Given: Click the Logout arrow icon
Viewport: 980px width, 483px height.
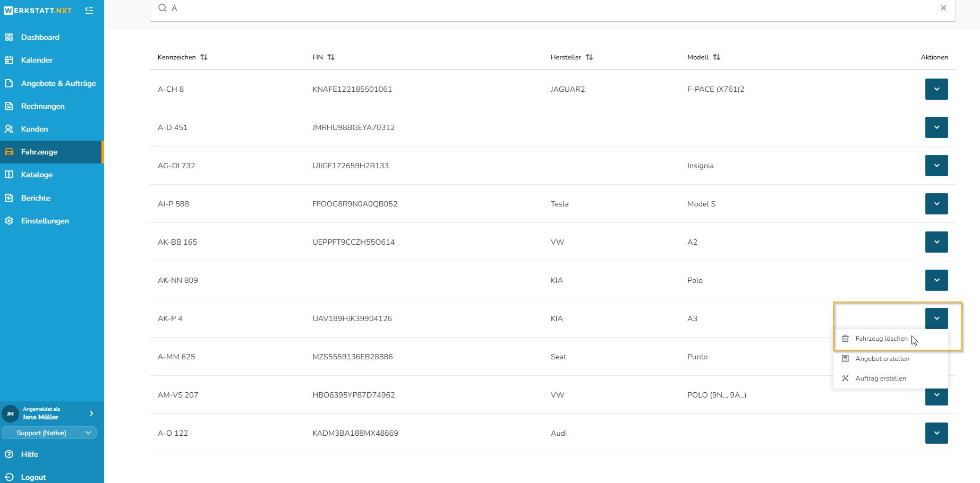Looking at the screenshot, I should [9, 477].
